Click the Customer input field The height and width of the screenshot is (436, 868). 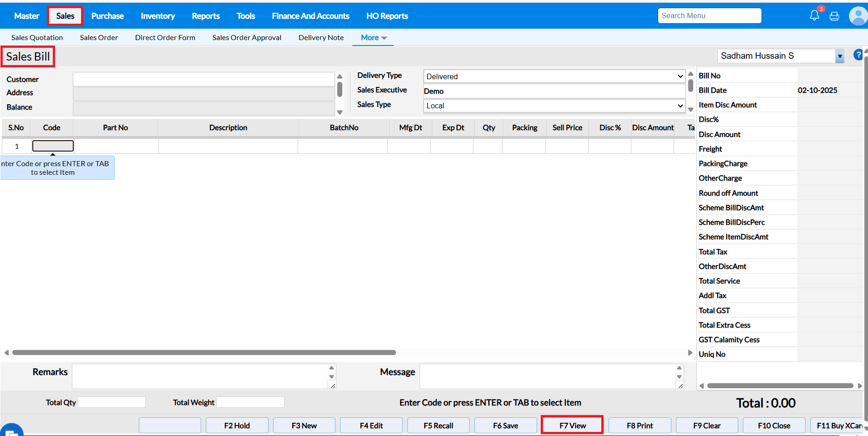[203, 79]
